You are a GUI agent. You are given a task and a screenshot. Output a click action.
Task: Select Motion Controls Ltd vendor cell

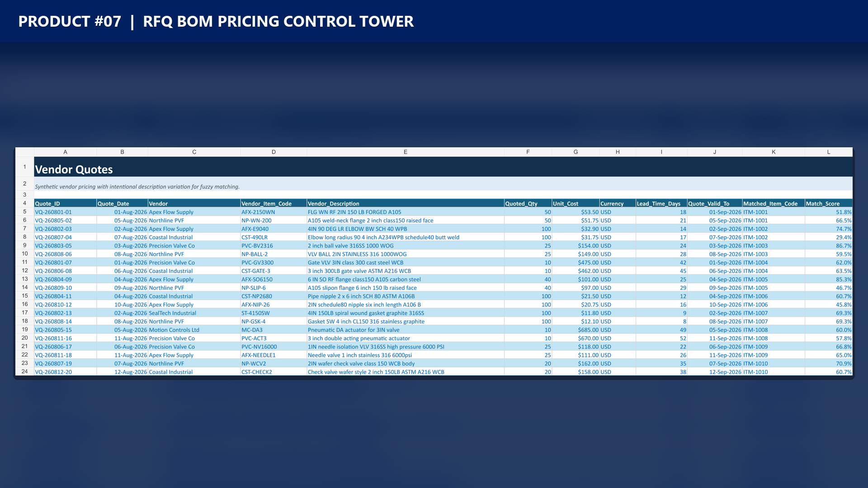[x=194, y=330]
